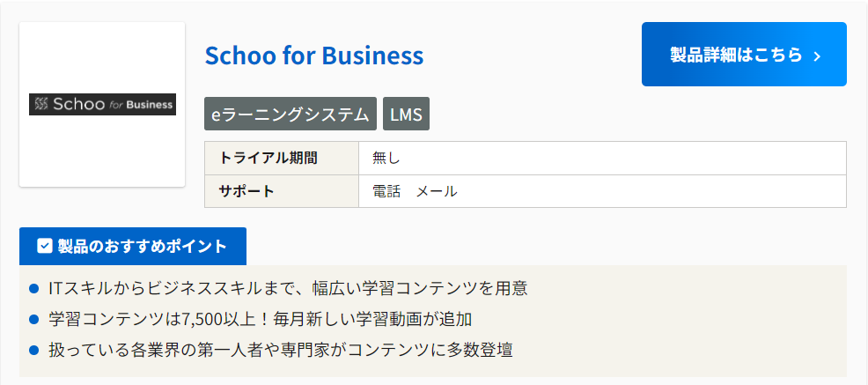Image resolution: width=868 pixels, height=385 pixels.
Task: Click the Schoo for Business logo image
Action: coord(102,104)
